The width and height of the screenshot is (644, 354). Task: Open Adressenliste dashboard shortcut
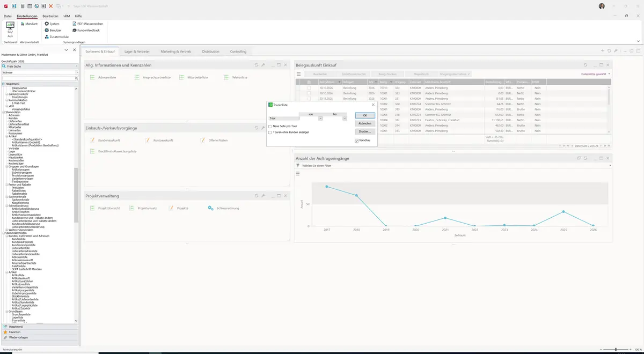[103, 78]
